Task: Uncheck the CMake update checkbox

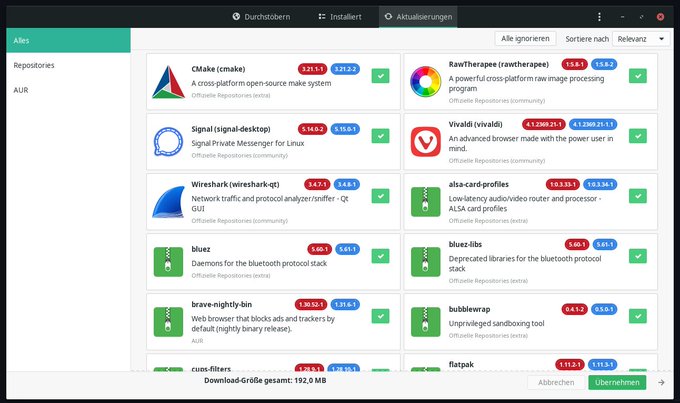Action: pos(380,76)
